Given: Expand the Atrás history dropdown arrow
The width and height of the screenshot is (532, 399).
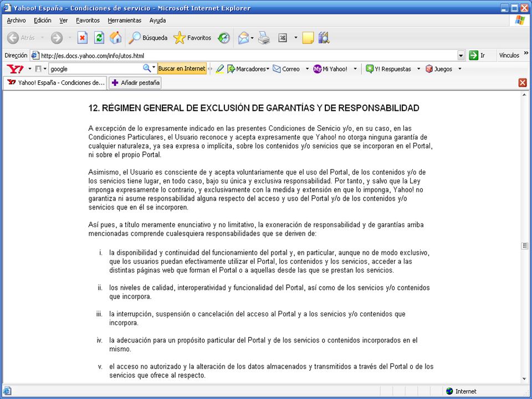Looking at the screenshot, I should pos(43,38).
